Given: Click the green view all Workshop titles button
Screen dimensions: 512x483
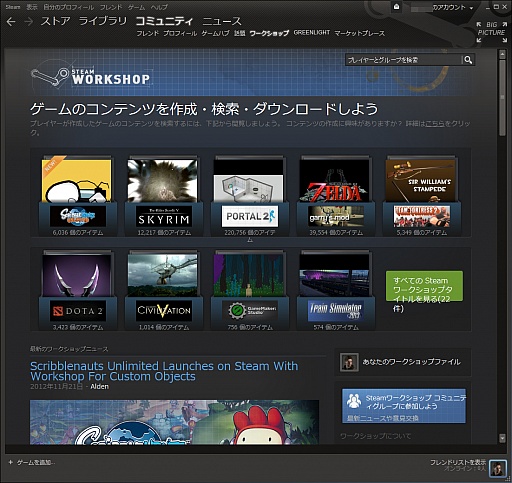Looking at the screenshot, I should pos(424,286).
